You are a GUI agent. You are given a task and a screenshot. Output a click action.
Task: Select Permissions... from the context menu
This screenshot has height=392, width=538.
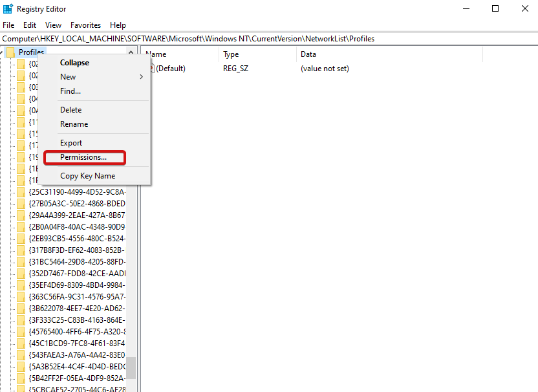(85, 157)
